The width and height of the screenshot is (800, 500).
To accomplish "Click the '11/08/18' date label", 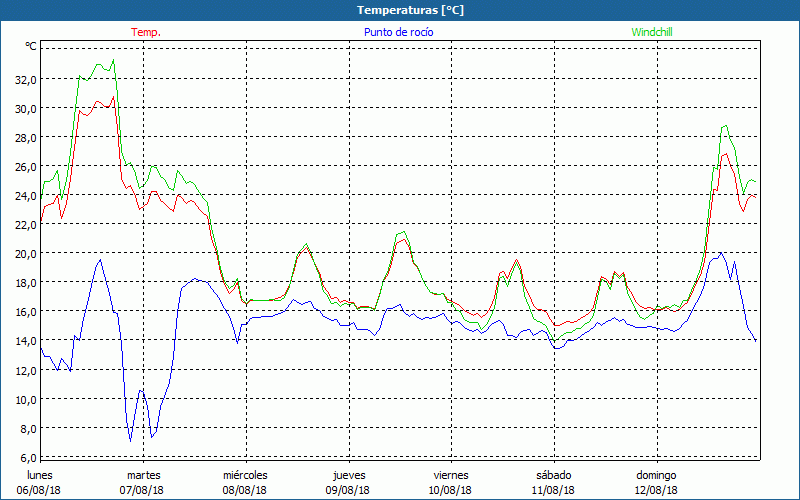I will (554, 490).
